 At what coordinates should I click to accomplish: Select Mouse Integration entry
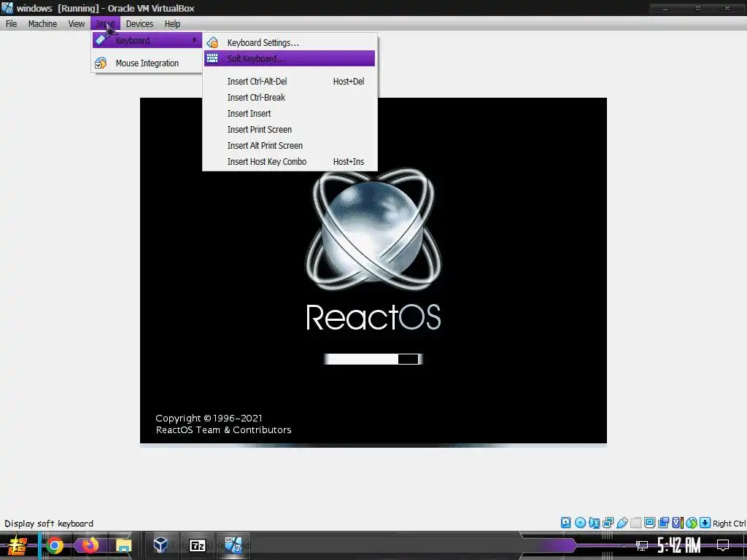(x=147, y=63)
